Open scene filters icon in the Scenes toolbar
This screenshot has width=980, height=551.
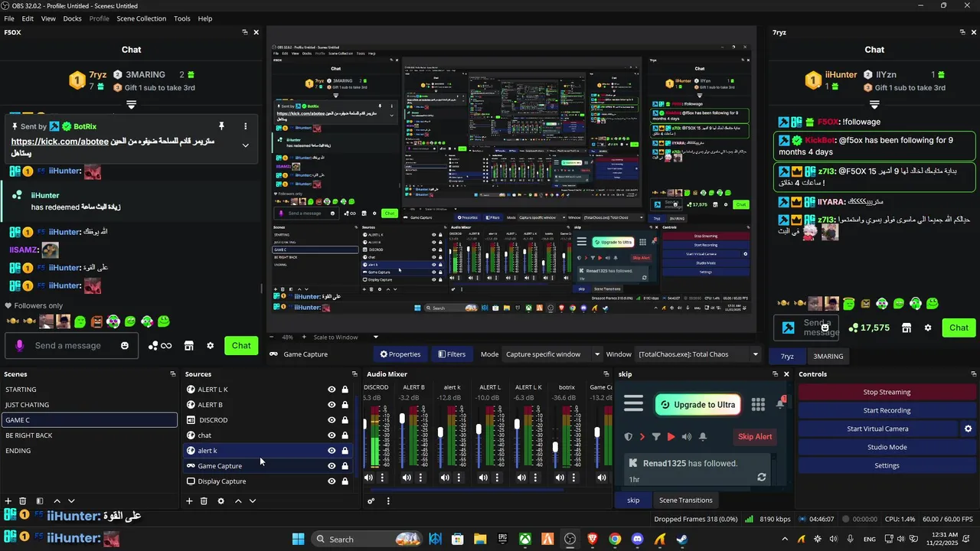point(40,501)
